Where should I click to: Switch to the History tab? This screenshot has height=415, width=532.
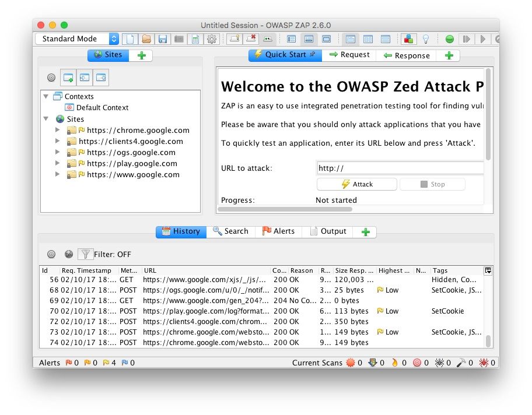(x=181, y=231)
